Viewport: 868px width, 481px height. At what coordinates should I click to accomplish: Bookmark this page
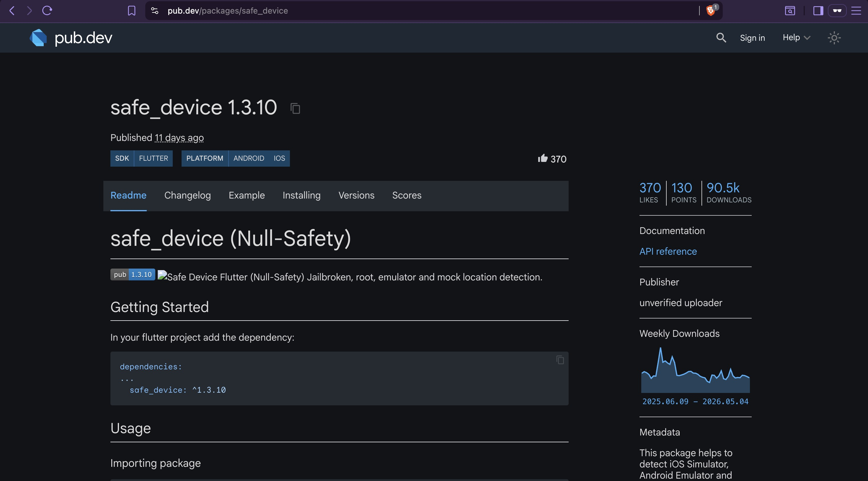(131, 11)
